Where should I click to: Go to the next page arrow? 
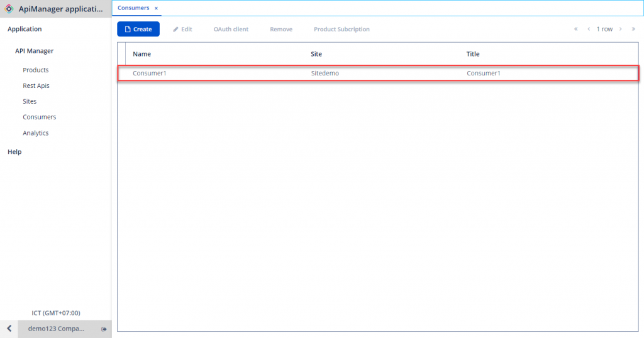pos(620,29)
